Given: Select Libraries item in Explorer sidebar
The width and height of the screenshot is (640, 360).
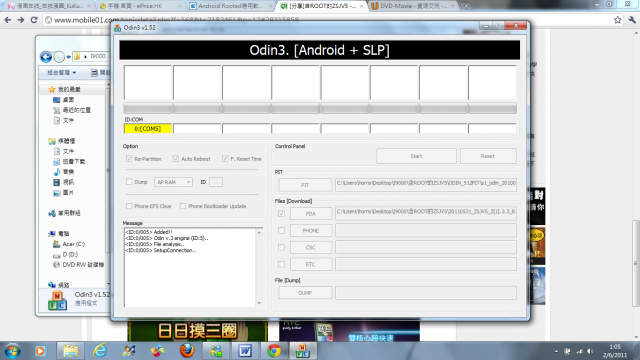Looking at the screenshot, I should coord(62,141).
